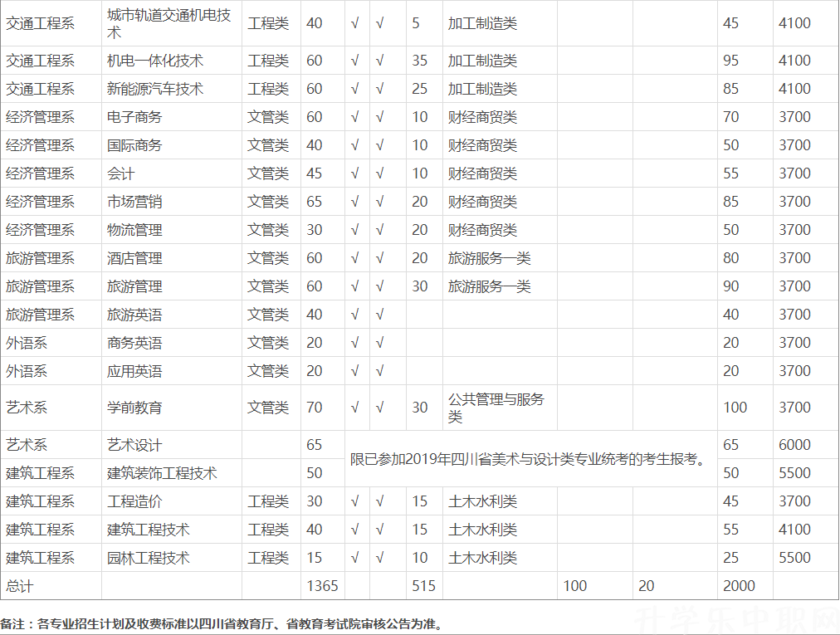Select the 经济管理系 cell in 电子商务 row
Screen dimensions: 840x635
click(x=51, y=117)
